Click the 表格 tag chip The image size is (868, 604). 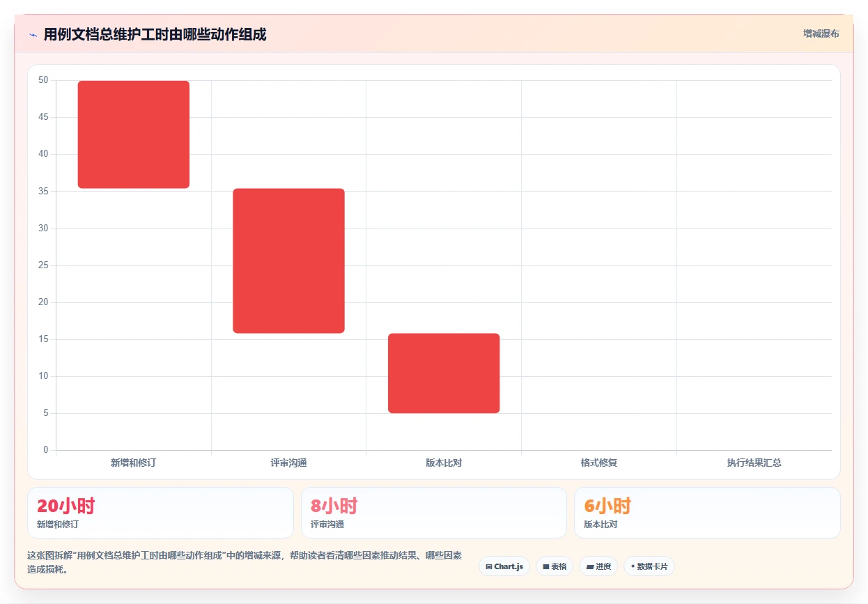click(x=555, y=566)
